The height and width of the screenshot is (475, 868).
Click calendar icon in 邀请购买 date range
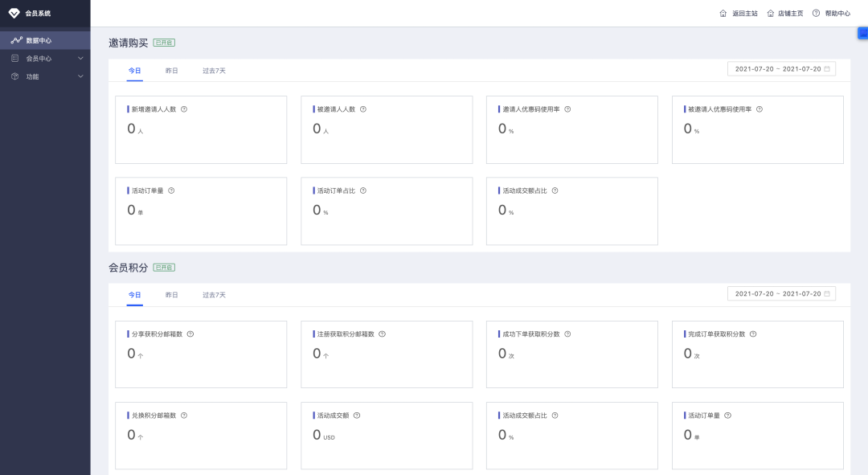point(827,69)
